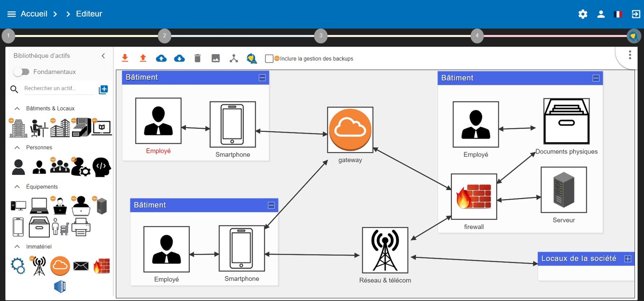The height and width of the screenshot is (301, 644).
Task: Select the antenna tower asset in library
Action: pos(39,266)
